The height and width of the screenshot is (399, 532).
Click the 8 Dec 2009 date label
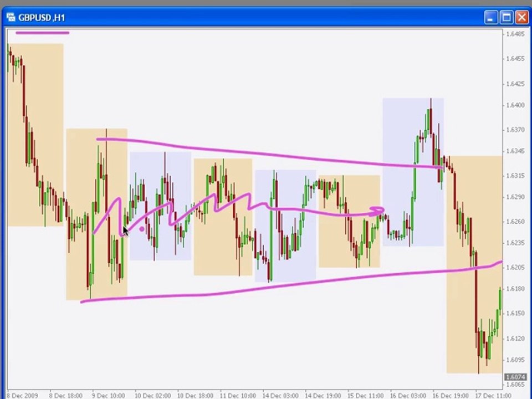pos(22,396)
